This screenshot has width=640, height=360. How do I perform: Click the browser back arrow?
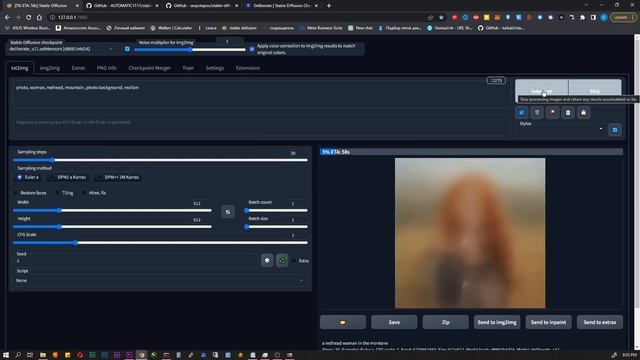tap(7, 18)
